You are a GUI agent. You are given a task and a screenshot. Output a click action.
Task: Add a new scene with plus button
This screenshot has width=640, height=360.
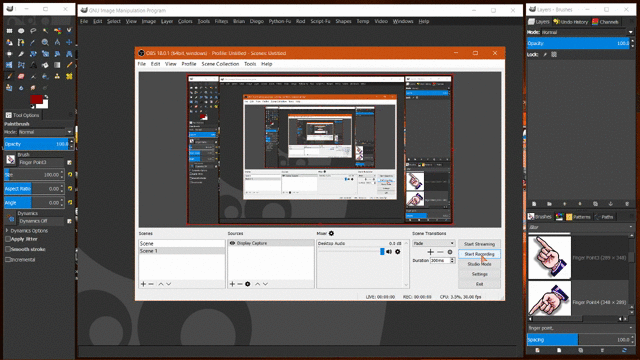click(x=143, y=284)
